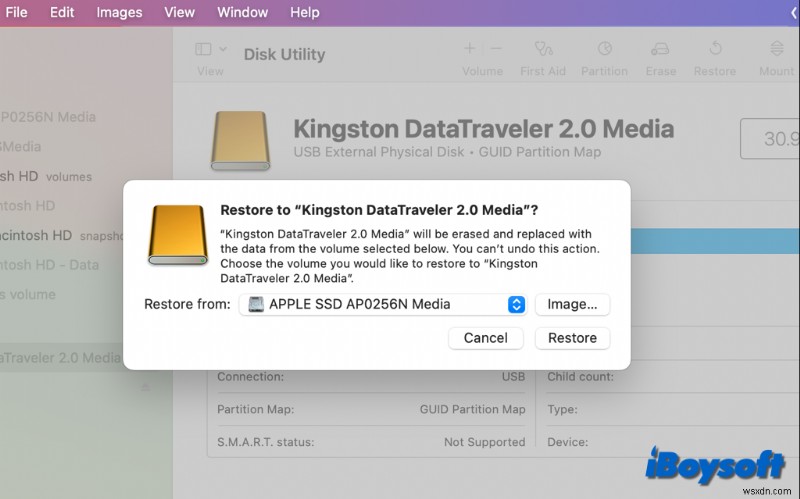
Task: Click the sidebar View toggle icon
Action: coord(203,49)
